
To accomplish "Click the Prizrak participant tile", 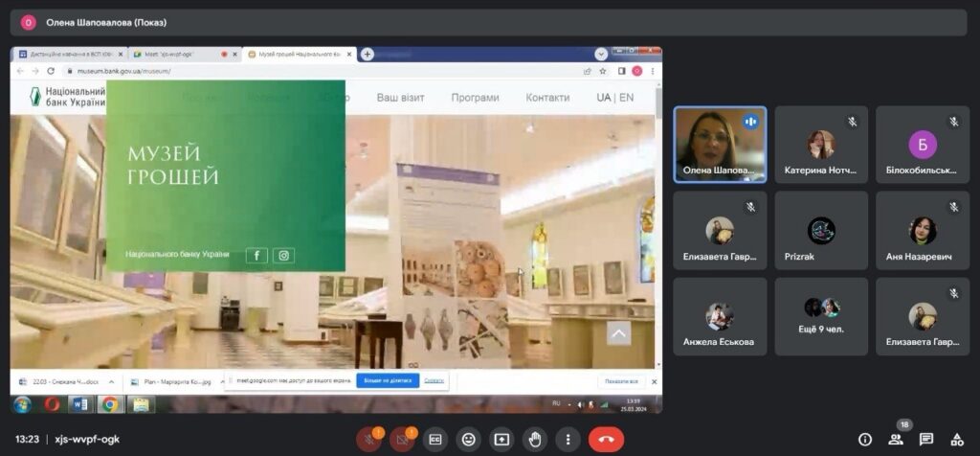I will pos(821,230).
